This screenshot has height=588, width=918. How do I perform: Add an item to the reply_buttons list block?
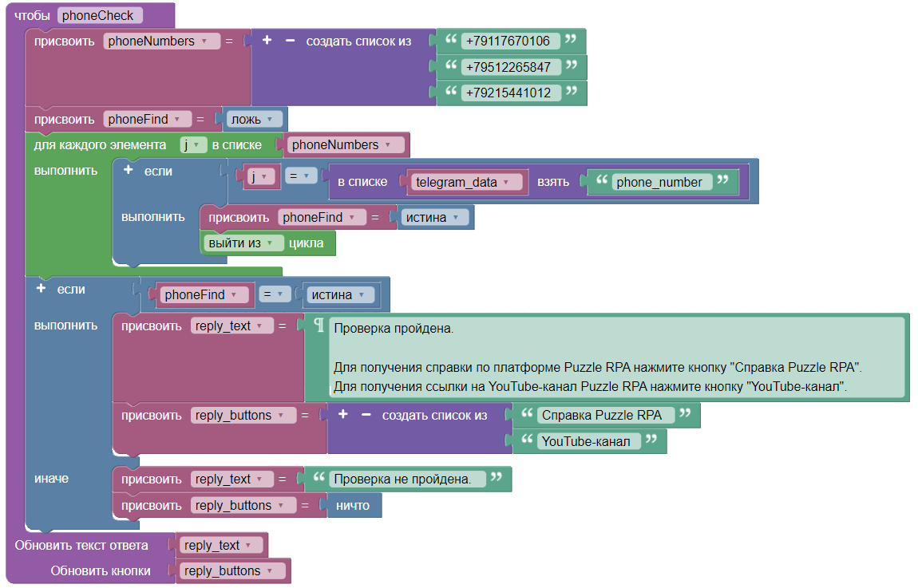pos(343,414)
